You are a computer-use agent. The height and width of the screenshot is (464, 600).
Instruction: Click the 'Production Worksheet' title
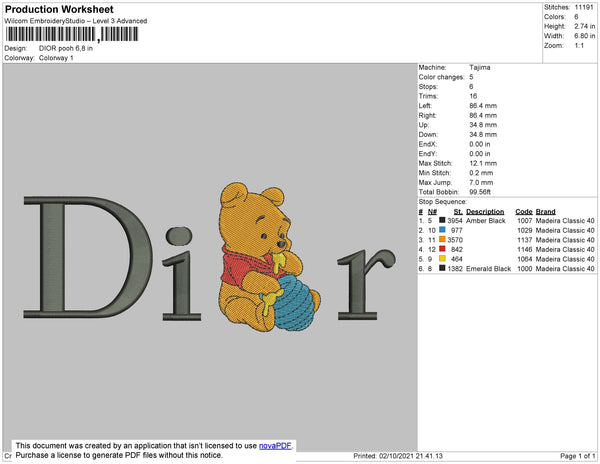pyautogui.click(x=59, y=10)
